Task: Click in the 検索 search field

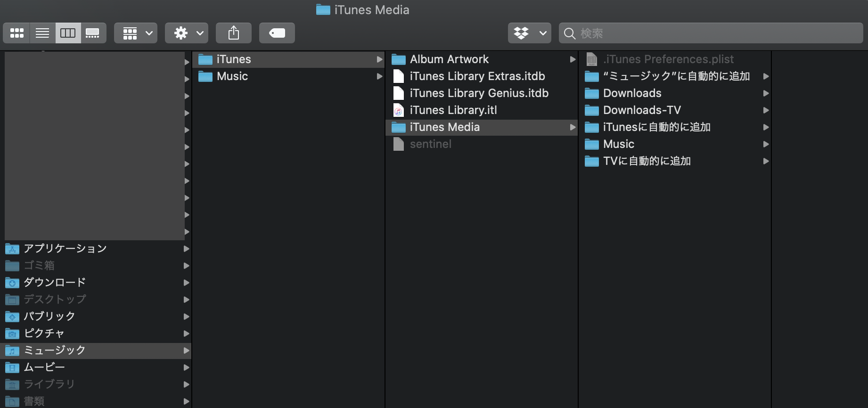Action: pos(711,33)
